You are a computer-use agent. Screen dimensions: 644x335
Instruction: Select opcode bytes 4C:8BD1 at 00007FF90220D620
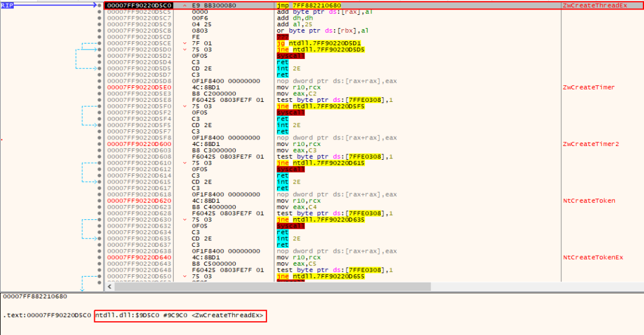click(206, 201)
